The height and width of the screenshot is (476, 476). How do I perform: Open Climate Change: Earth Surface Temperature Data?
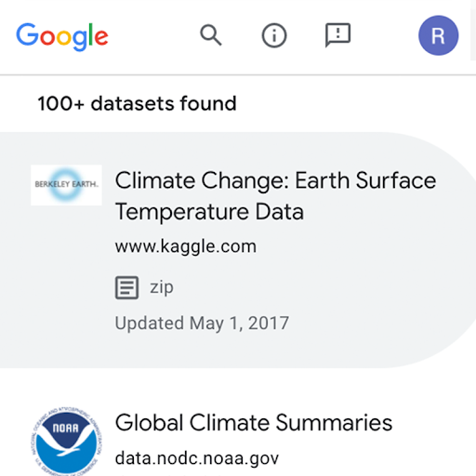tap(275, 196)
